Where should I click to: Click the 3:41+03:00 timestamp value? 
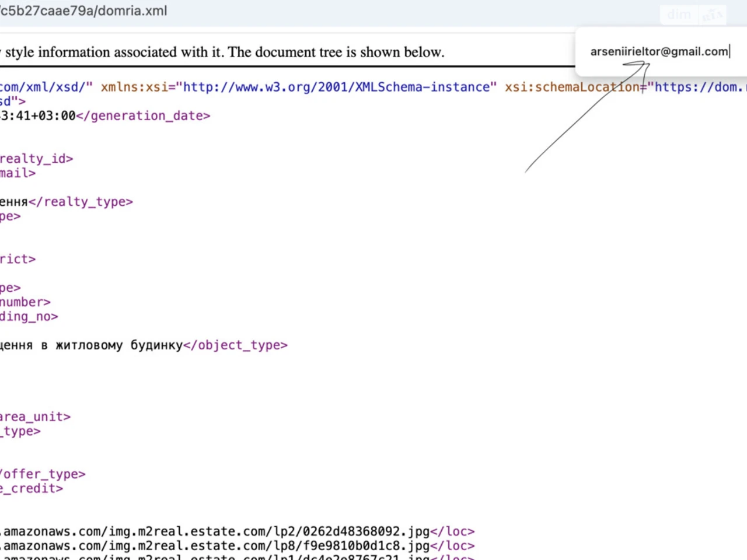pos(38,116)
